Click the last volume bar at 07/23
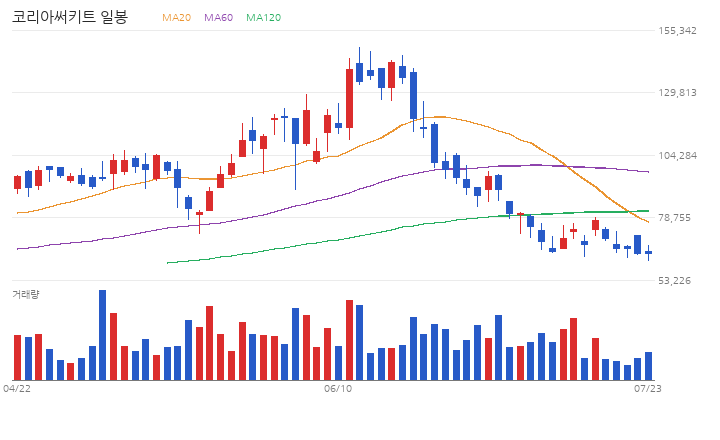Screen dimensions: 720x440 (x=648, y=366)
